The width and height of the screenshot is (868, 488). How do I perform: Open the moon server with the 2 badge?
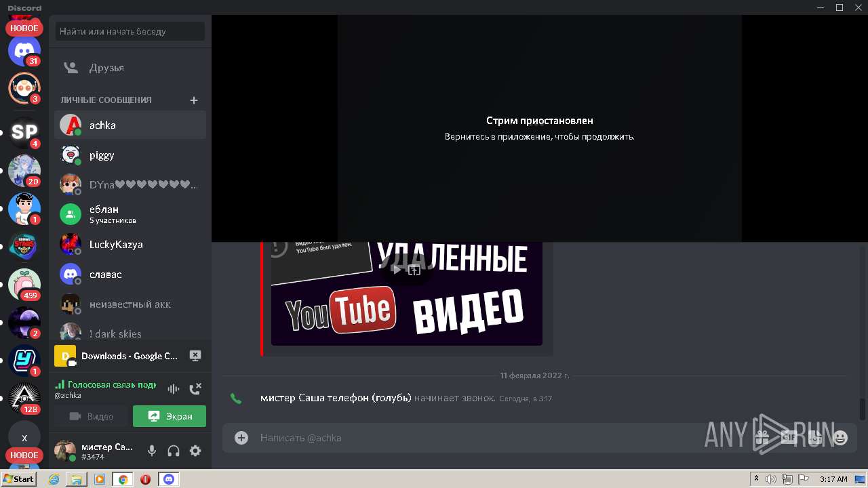[24, 322]
